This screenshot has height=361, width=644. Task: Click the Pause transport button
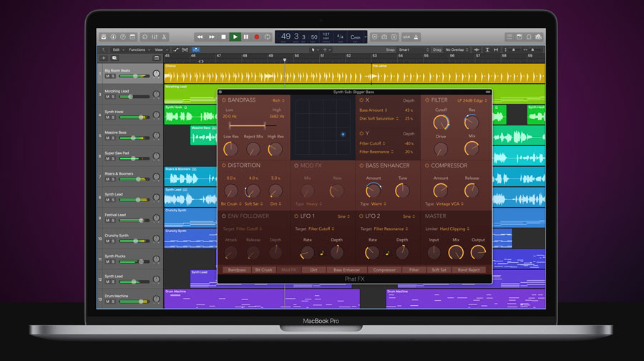tap(245, 37)
